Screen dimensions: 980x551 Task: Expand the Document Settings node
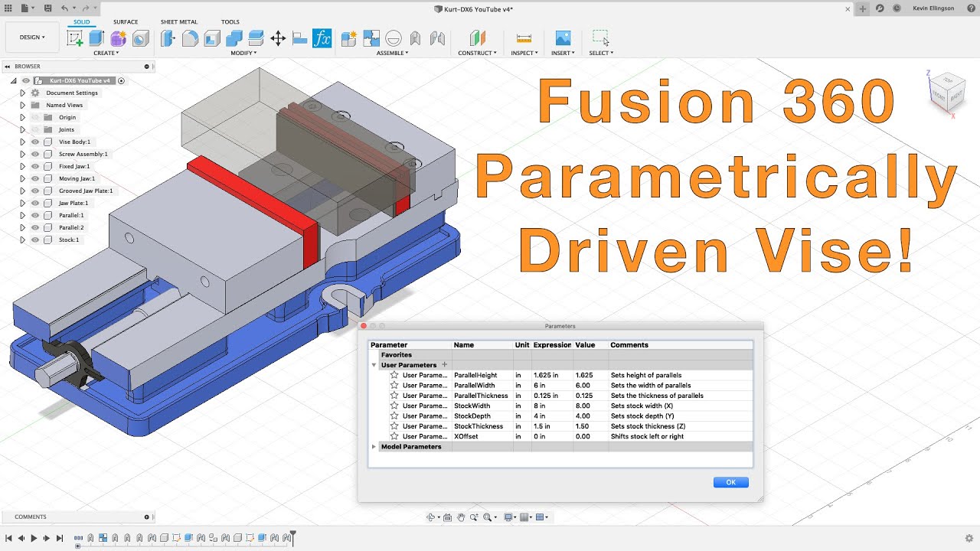pyautogui.click(x=23, y=93)
